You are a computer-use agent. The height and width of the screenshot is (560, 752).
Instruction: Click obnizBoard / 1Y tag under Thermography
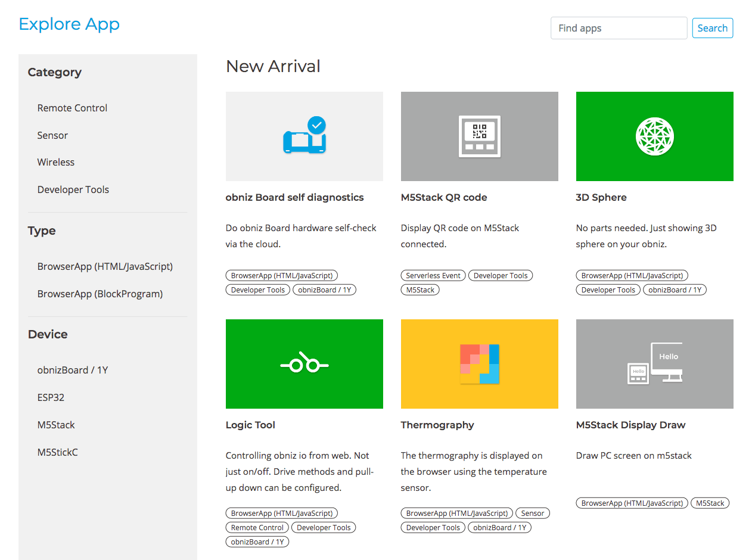[x=499, y=527]
